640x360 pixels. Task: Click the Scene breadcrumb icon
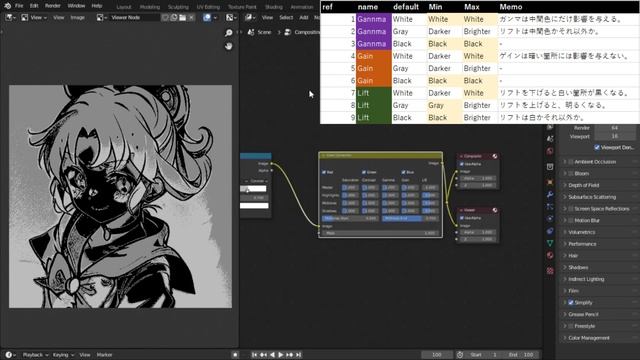(x=251, y=32)
